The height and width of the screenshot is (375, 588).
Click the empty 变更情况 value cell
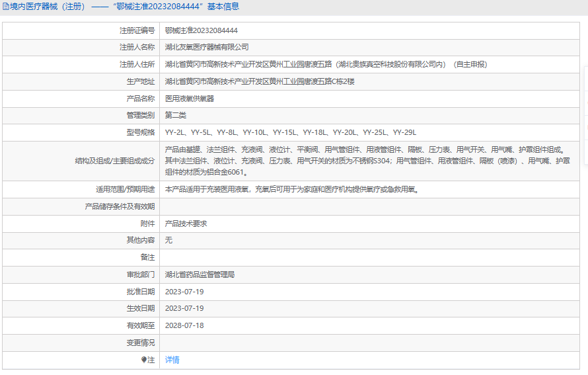(370, 343)
